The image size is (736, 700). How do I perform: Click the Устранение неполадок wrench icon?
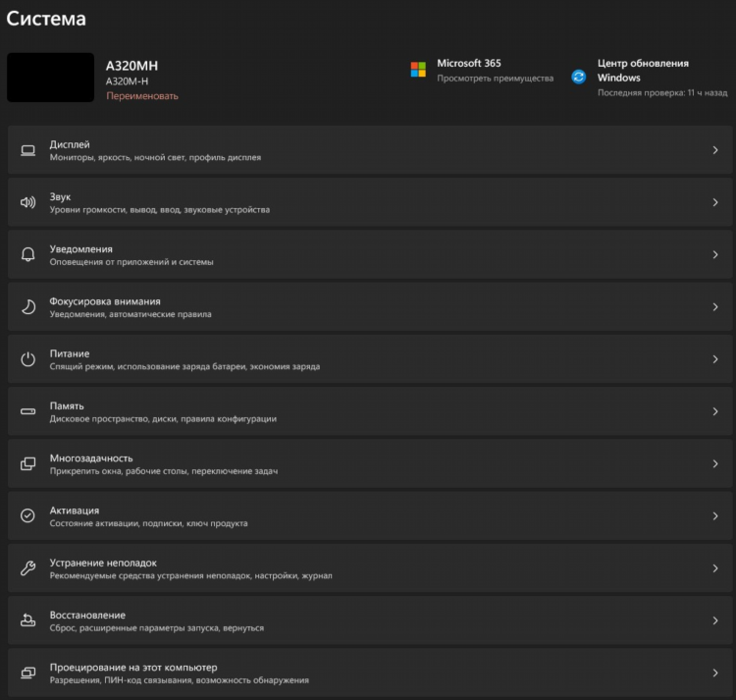point(27,568)
